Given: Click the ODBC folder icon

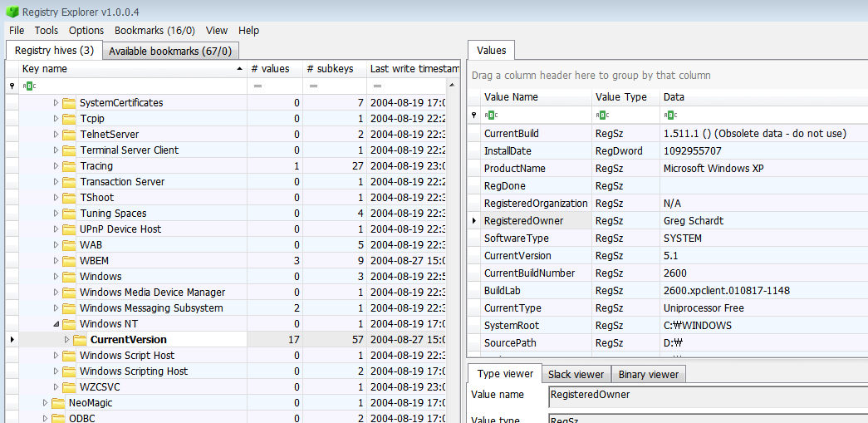Looking at the screenshot, I should point(59,419).
